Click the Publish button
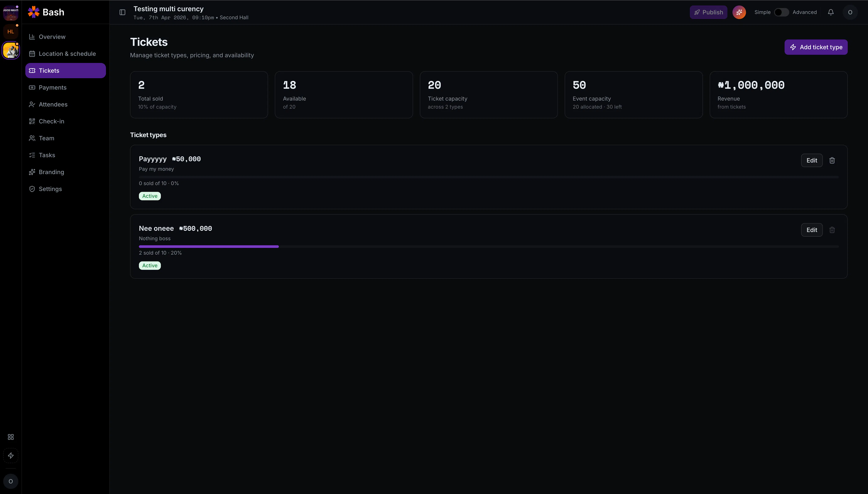The image size is (868, 494). (x=708, y=12)
